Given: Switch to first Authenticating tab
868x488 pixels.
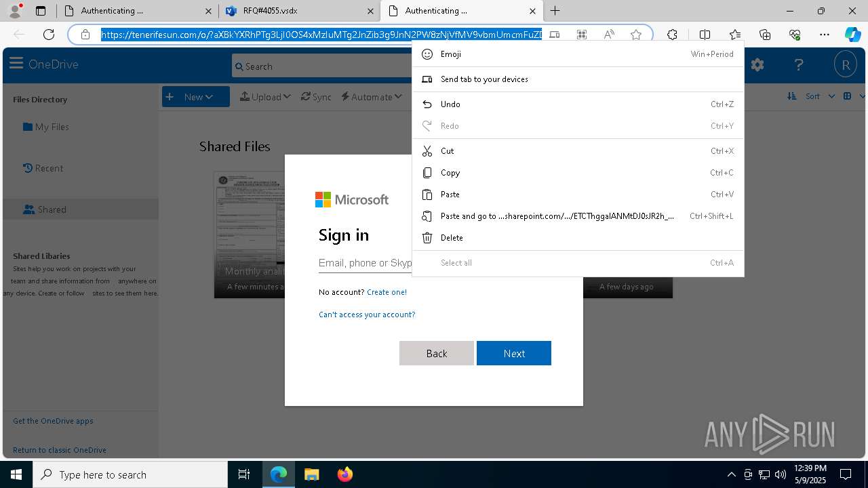Looking at the screenshot, I should coord(137,11).
